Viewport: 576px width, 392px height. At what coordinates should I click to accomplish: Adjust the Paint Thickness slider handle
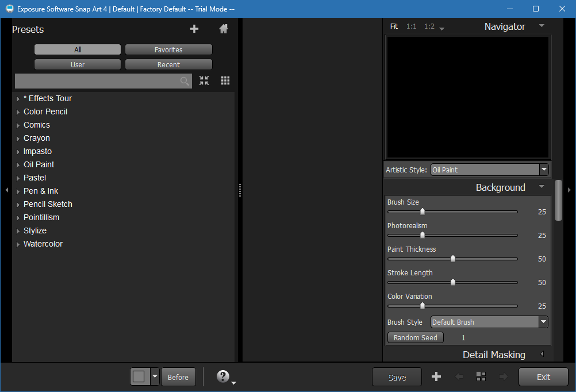click(453, 259)
